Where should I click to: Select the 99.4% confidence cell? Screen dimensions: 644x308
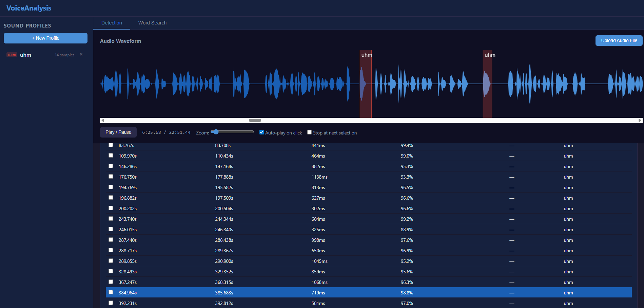tap(407, 145)
